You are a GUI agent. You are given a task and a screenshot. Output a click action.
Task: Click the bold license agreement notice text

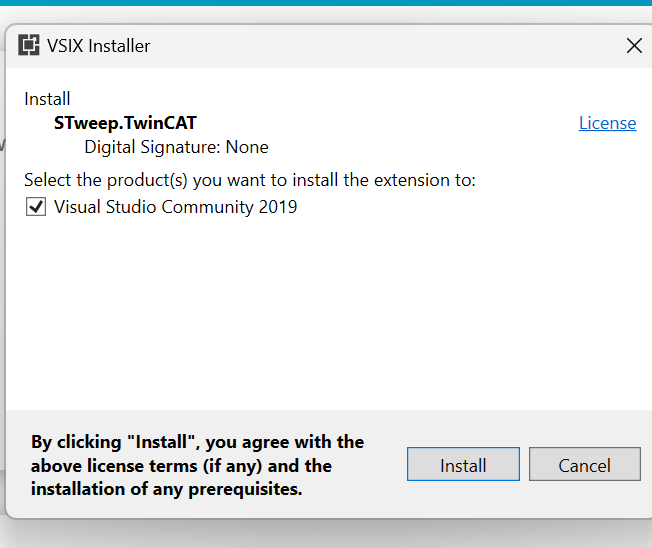(198, 465)
